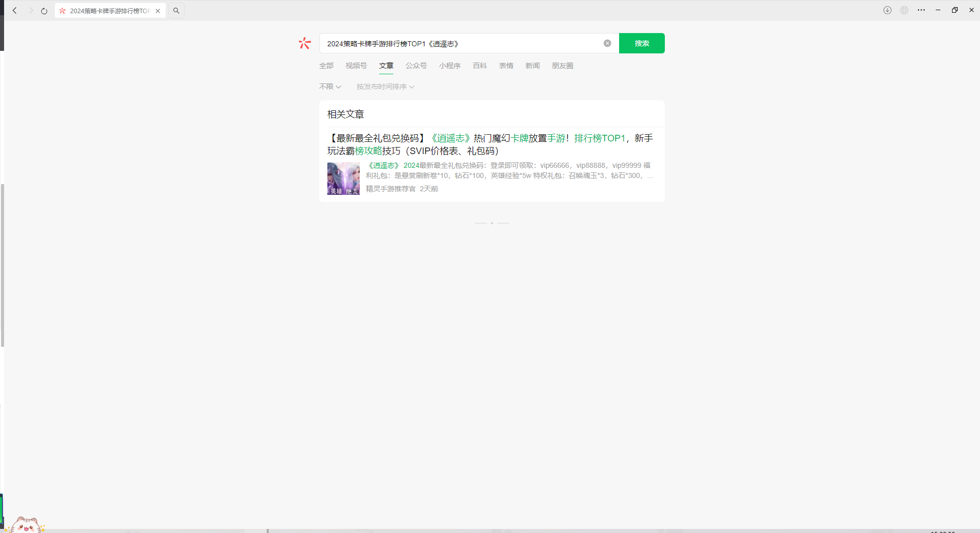Click the red Sogou-style search logo
Image resolution: width=980 pixels, height=533 pixels.
coord(304,43)
